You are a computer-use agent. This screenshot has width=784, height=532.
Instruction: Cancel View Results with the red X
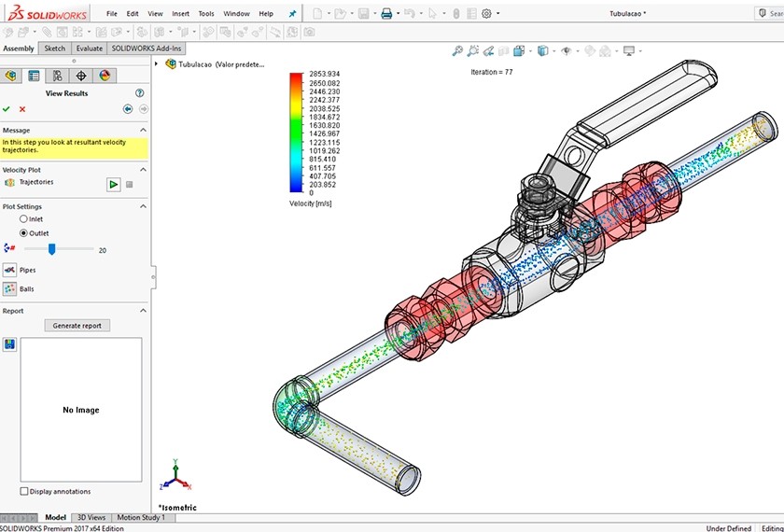22,109
